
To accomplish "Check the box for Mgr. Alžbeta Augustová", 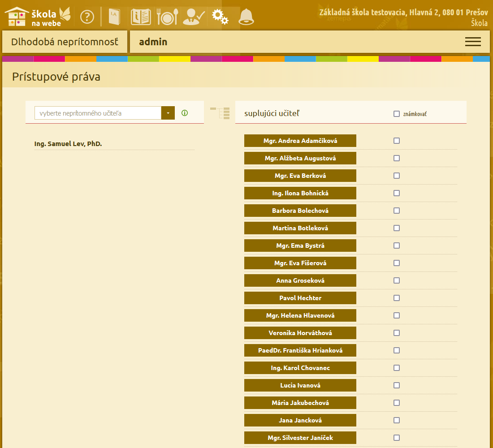I will [x=397, y=158].
